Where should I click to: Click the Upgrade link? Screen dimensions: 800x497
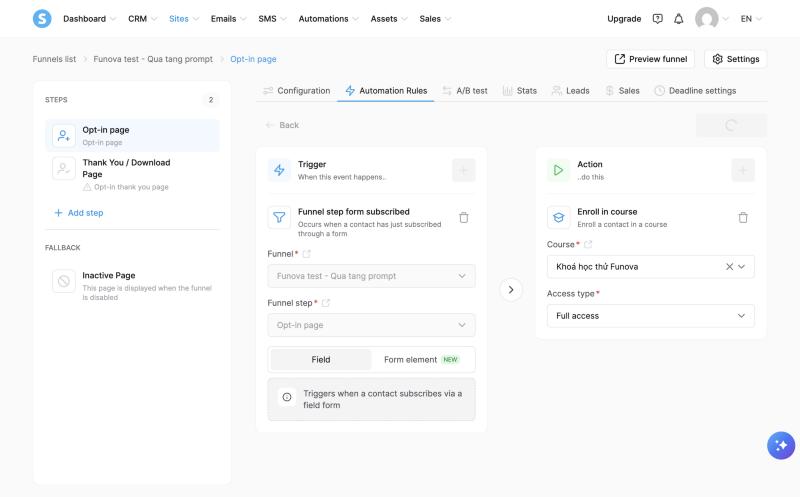coord(624,19)
